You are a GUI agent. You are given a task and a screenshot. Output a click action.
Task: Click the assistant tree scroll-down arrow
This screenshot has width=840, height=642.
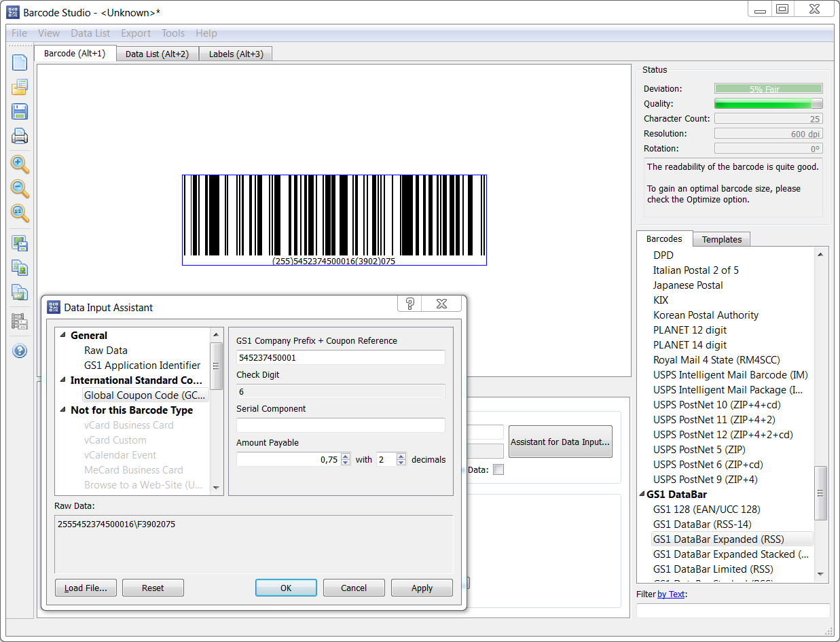pyautogui.click(x=217, y=488)
